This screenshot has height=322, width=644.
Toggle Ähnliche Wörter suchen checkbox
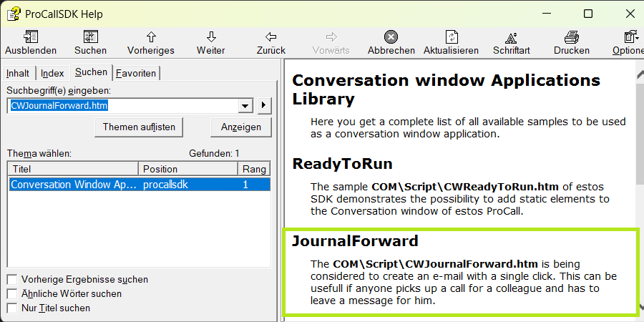tap(12, 294)
